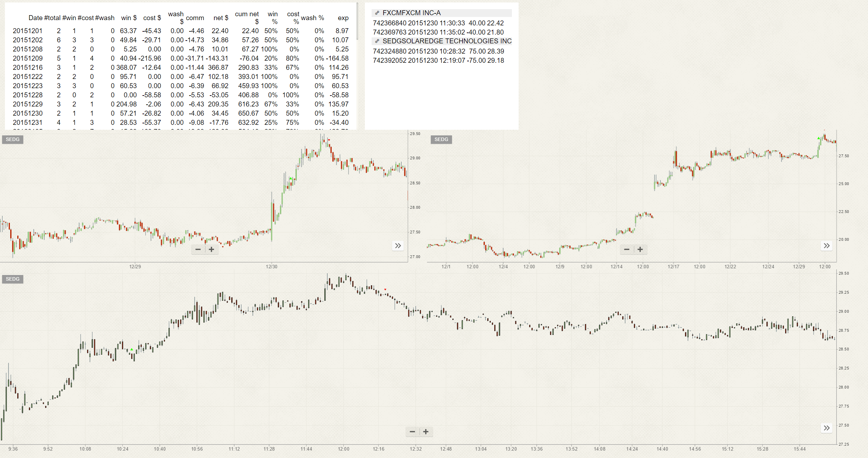Open SEDG link icon in trades panel
Screen dimensions: 868x458
[x=377, y=41]
